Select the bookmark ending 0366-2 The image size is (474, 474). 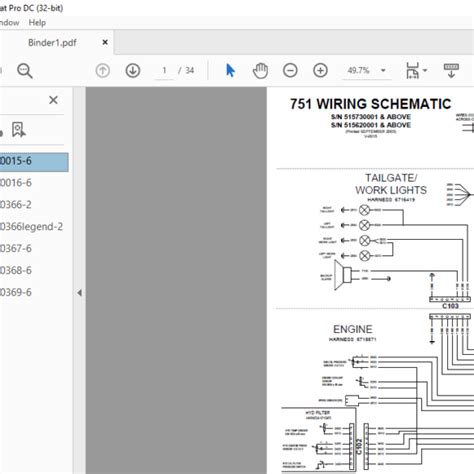[x=16, y=205]
